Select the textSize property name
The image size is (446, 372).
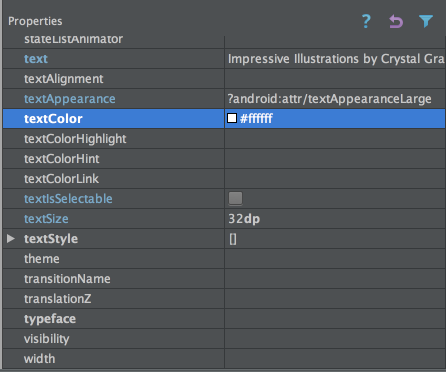46,219
